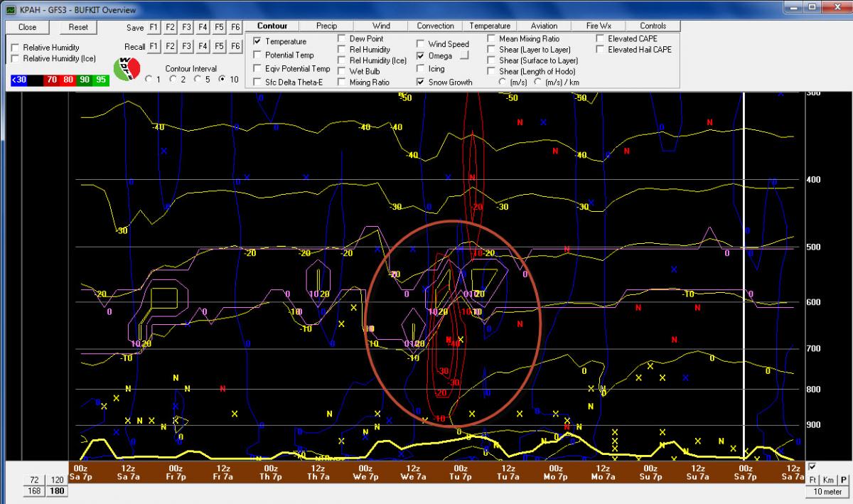Enable Shear (Surface to Layer)
The image size is (853, 504).
(x=492, y=60)
